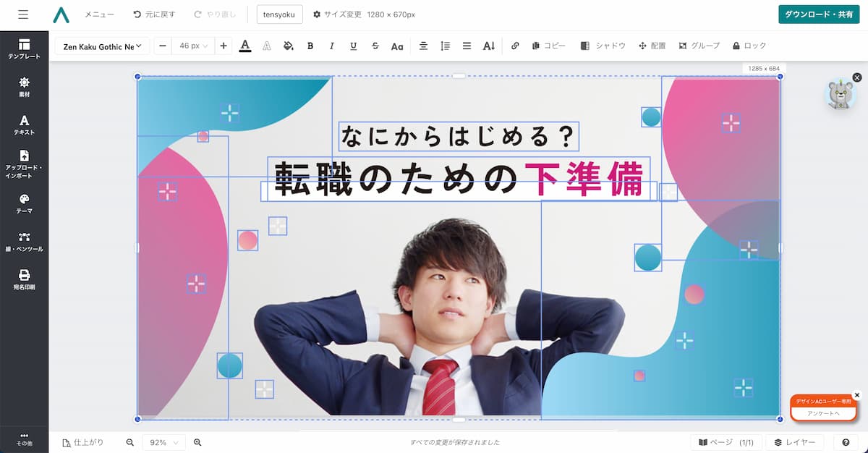The width and height of the screenshot is (868, 453).
Task: Open the テンプレート panel
Action: click(24, 49)
